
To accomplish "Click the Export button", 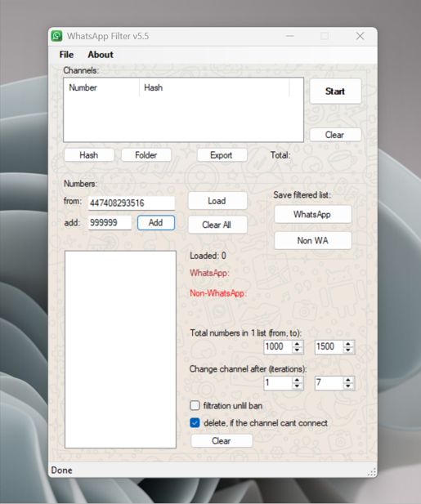I will tap(222, 155).
